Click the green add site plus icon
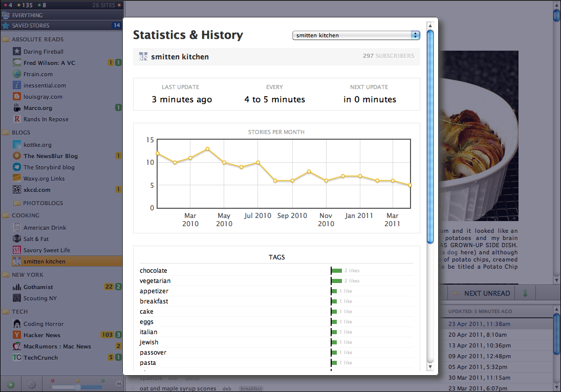 click(11, 384)
